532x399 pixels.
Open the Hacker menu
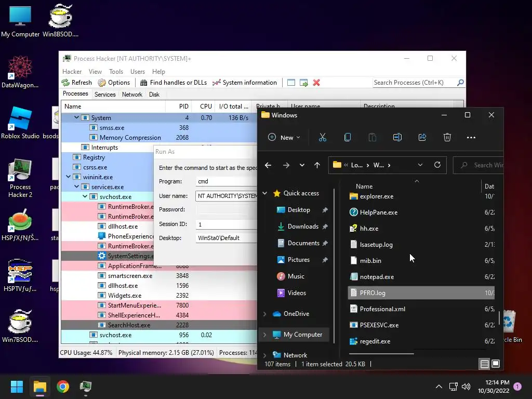tap(72, 72)
